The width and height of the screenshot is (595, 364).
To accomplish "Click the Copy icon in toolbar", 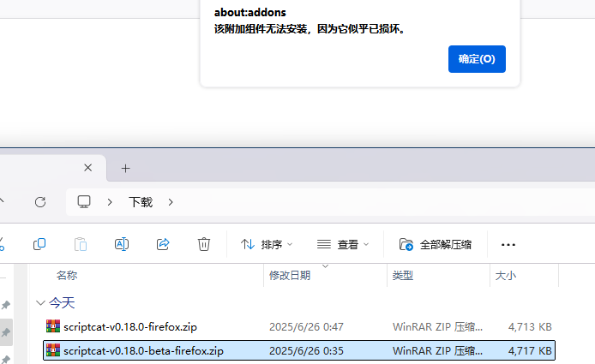I will 39,244.
